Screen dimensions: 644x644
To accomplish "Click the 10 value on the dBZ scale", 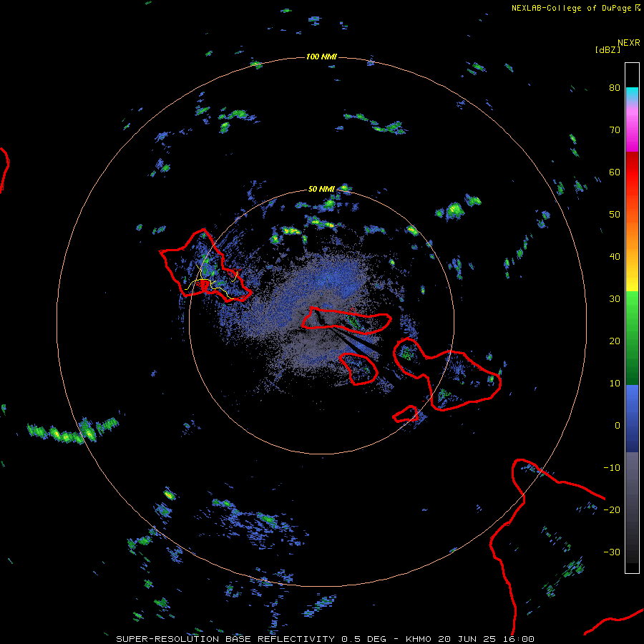I will pos(615,384).
